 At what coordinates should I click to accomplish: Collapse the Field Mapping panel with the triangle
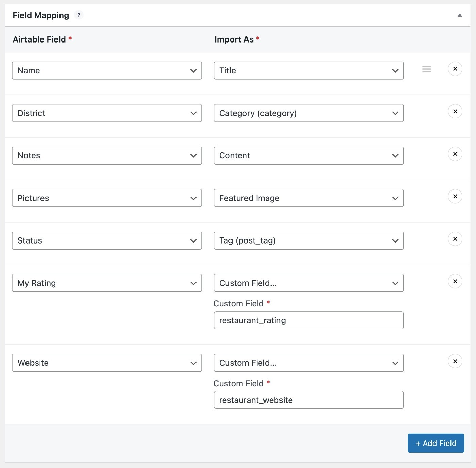460,15
